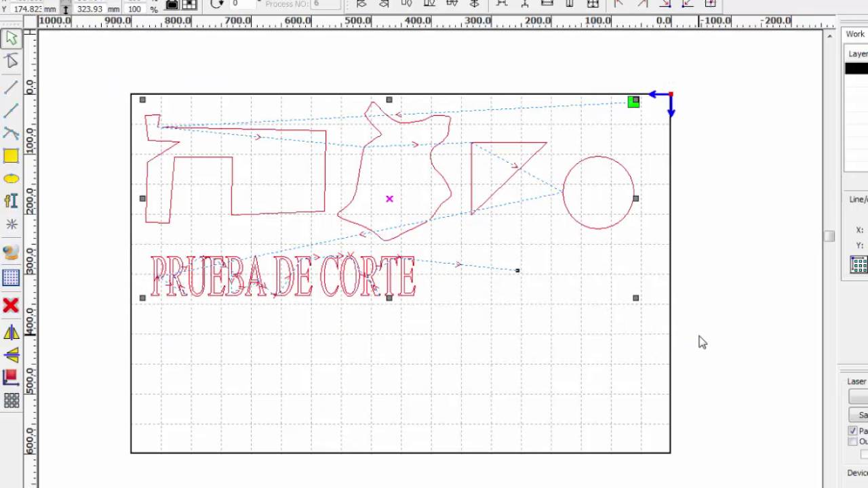Click the circle shape on canvas
Screen dimensions: 868x488
598,192
